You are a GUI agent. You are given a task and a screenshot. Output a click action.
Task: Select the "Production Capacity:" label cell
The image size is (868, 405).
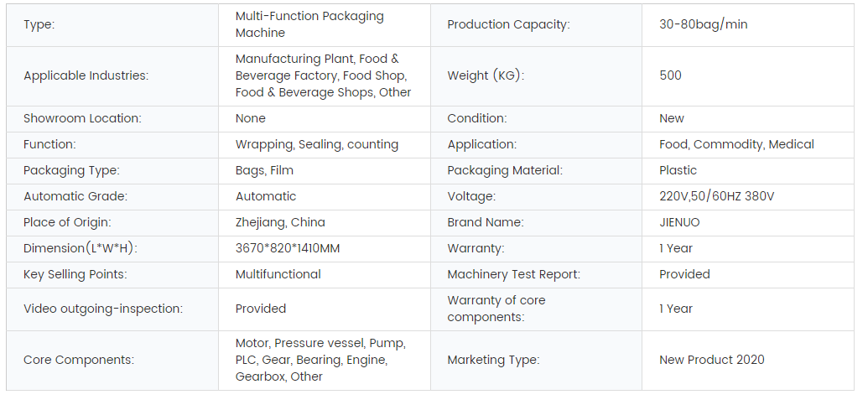(x=508, y=25)
